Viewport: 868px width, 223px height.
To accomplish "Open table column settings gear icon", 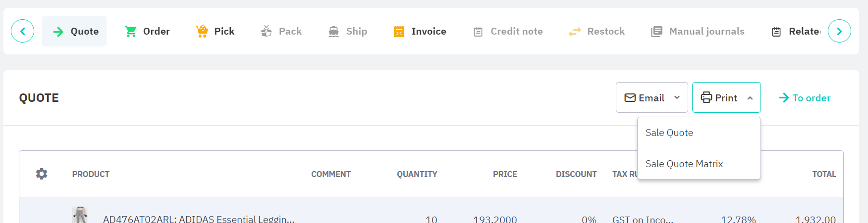I will coord(42,174).
